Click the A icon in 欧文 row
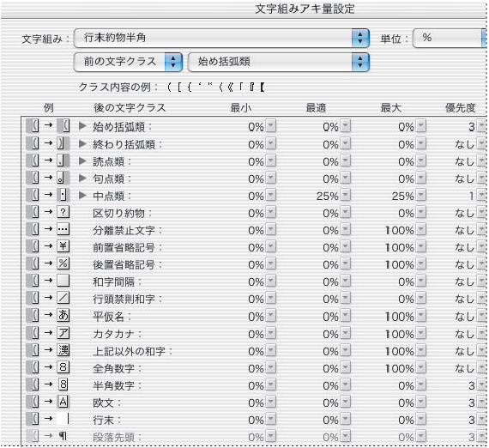This screenshot has height=448, width=489. 63,401
